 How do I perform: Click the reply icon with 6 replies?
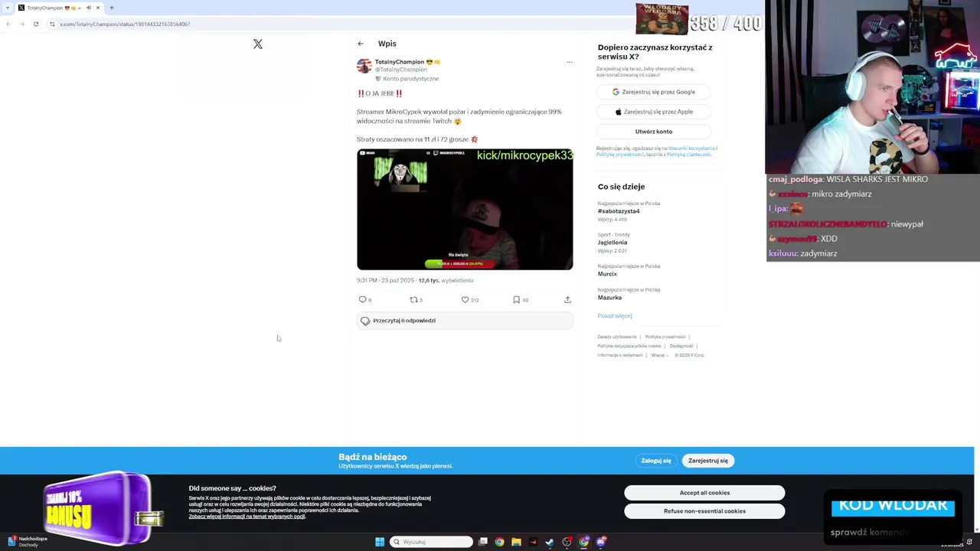363,300
